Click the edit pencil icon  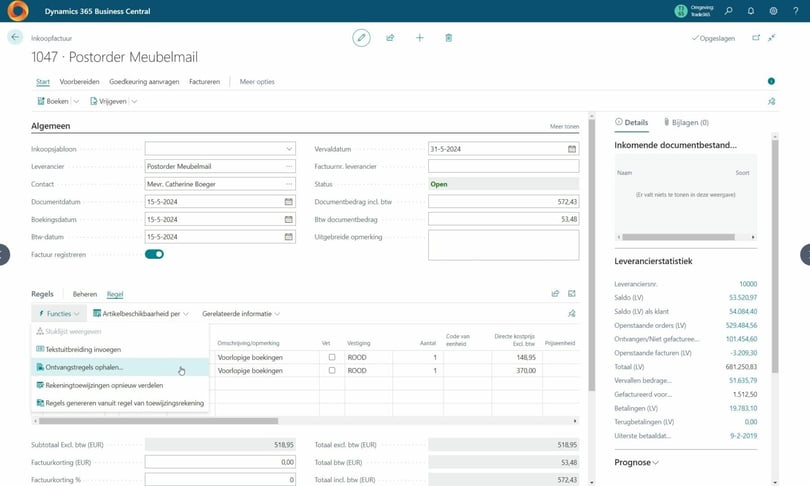coord(361,38)
